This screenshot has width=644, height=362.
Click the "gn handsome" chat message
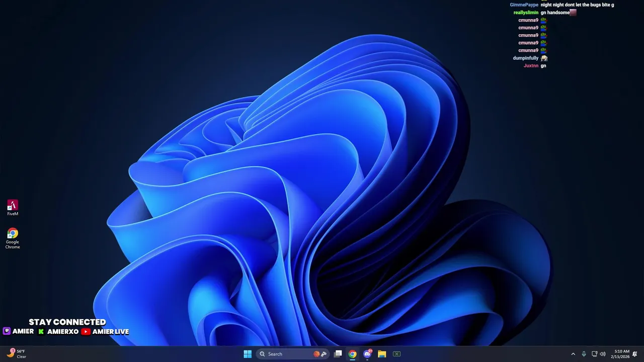(555, 13)
